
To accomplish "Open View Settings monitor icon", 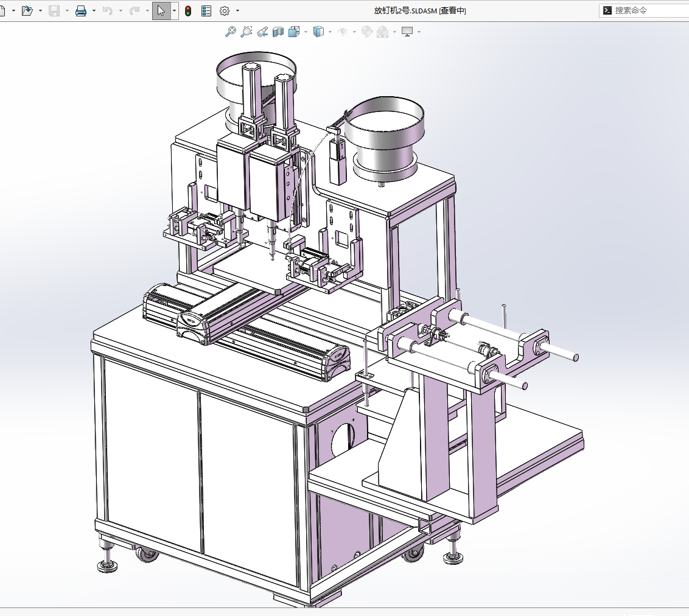I will coord(407,32).
